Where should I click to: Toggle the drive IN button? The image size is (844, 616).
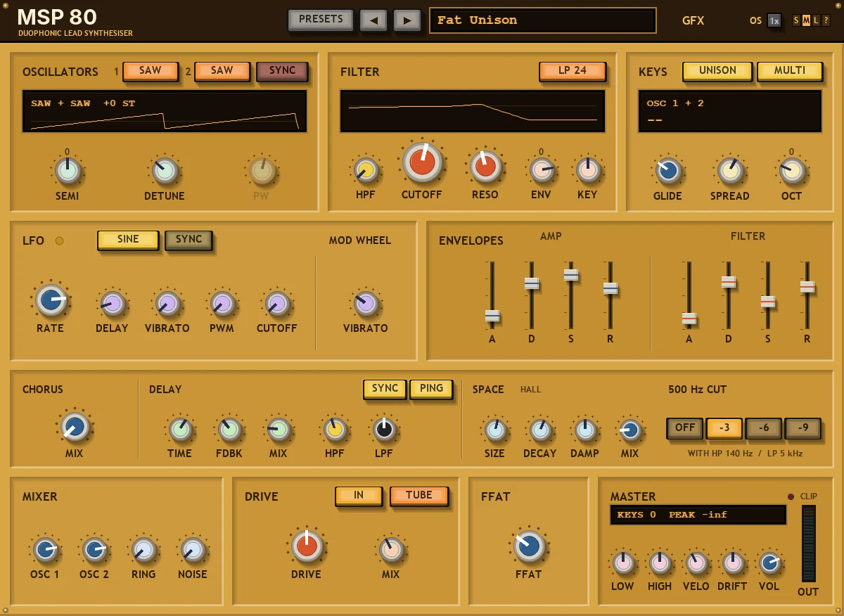point(359,496)
